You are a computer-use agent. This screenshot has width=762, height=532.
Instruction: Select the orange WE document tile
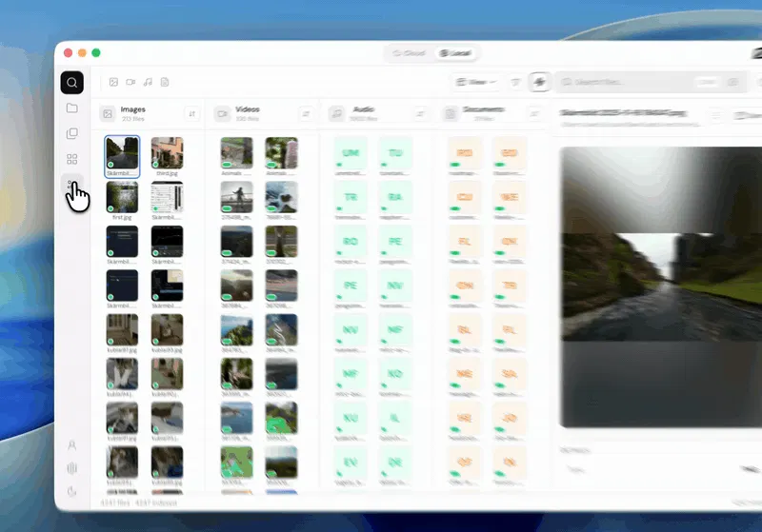coord(510,197)
